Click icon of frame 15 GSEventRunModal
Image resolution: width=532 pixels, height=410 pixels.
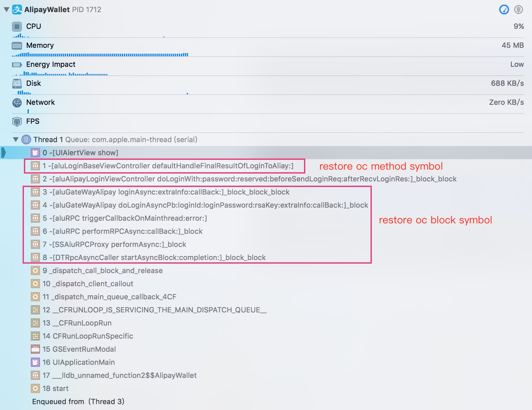coord(35,349)
